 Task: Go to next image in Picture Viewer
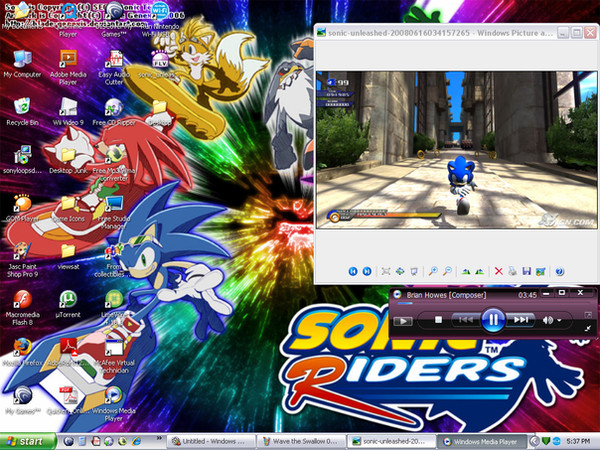367,271
